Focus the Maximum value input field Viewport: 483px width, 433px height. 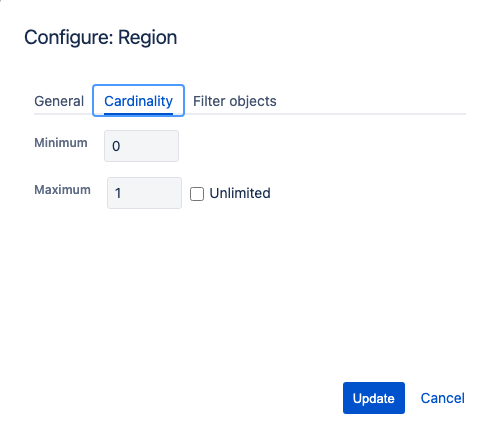(x=144, y=193)
